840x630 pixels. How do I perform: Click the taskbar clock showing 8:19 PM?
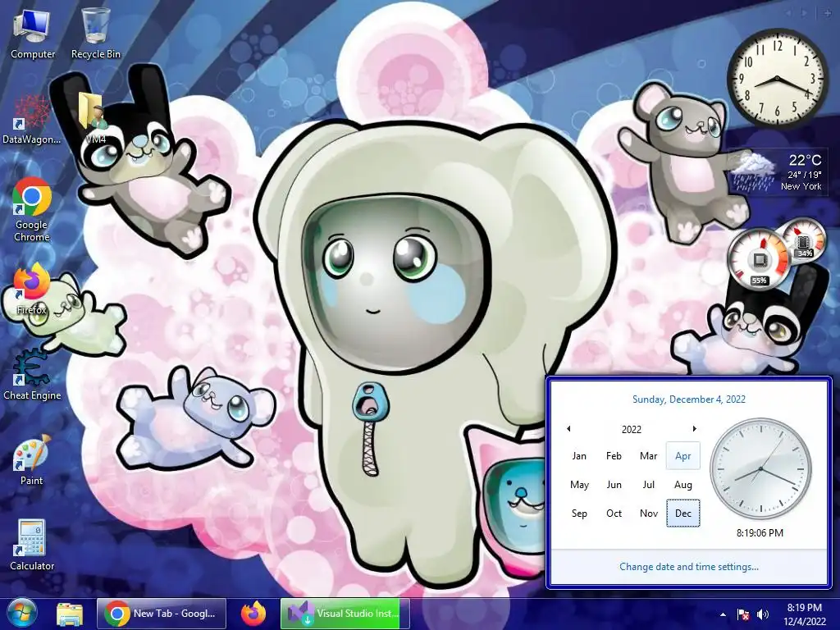coord(804,614)
